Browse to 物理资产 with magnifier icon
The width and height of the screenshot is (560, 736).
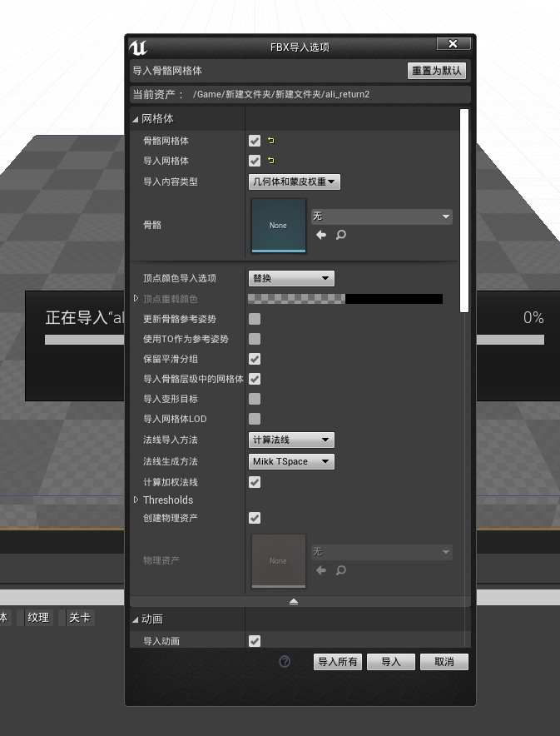click(x=341, y=570)
